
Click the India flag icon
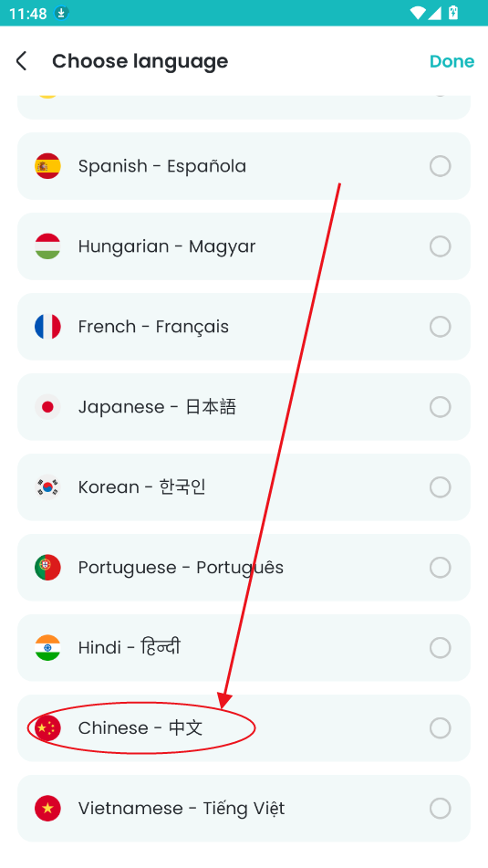click(x=47, y=648)
